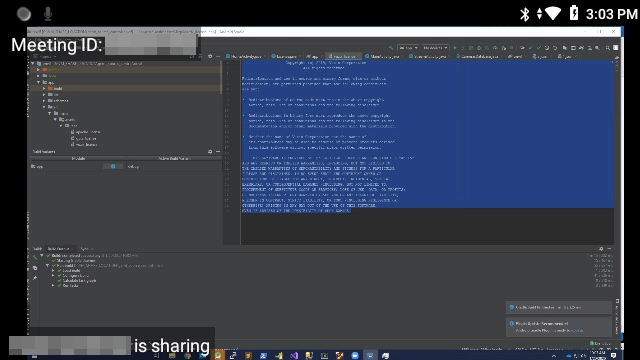The height and width of the screenshot is (360, 640).
Task: Collapse the Run build node arrow
Action: coord(47,266)
